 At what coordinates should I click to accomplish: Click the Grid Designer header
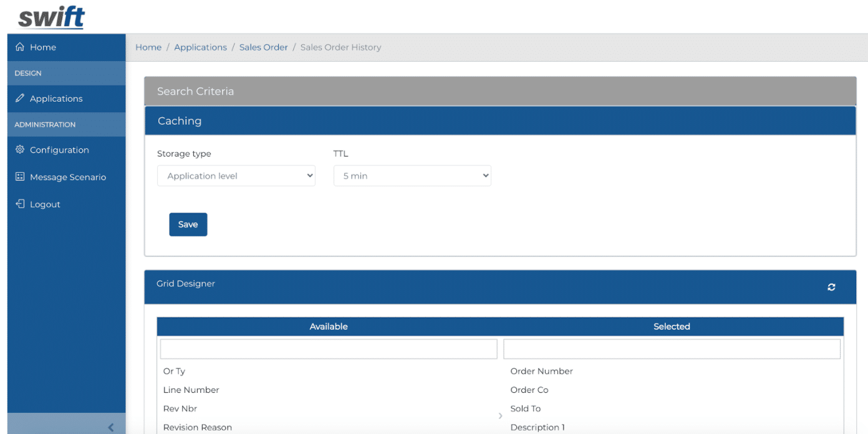(x=500, y=287)
